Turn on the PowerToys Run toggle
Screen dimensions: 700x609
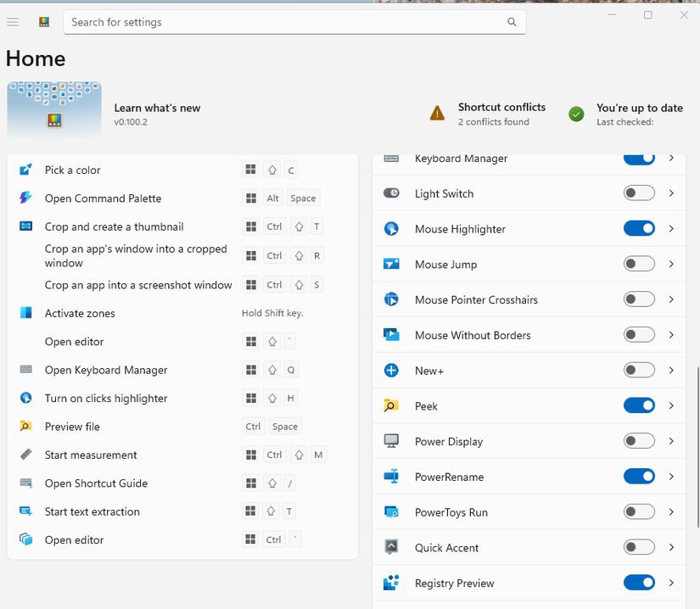coord(639,511)
